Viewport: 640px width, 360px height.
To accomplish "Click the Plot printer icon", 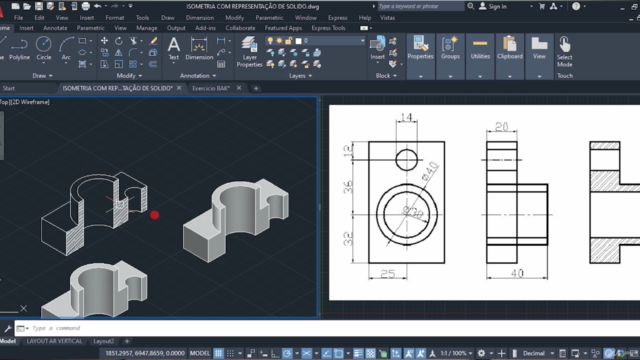I will 86,6.
